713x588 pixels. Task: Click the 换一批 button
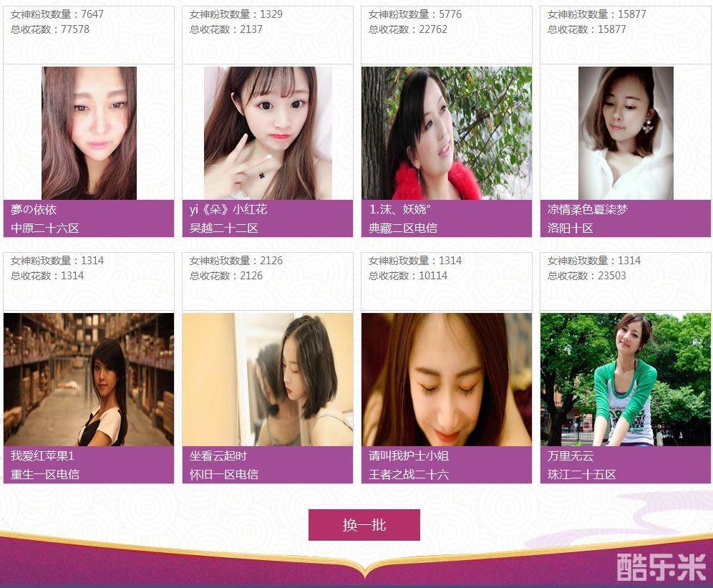click(x=364, y=525)
